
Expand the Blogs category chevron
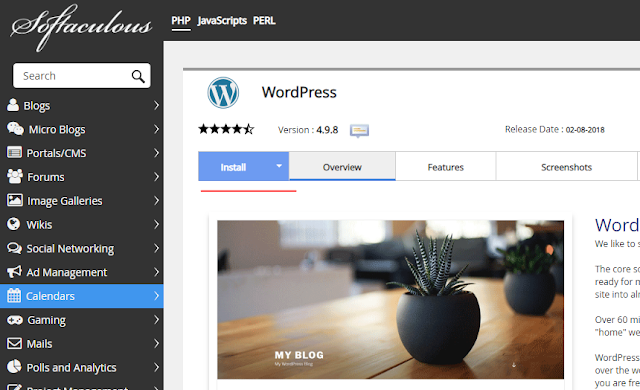(x=156, y=105)
